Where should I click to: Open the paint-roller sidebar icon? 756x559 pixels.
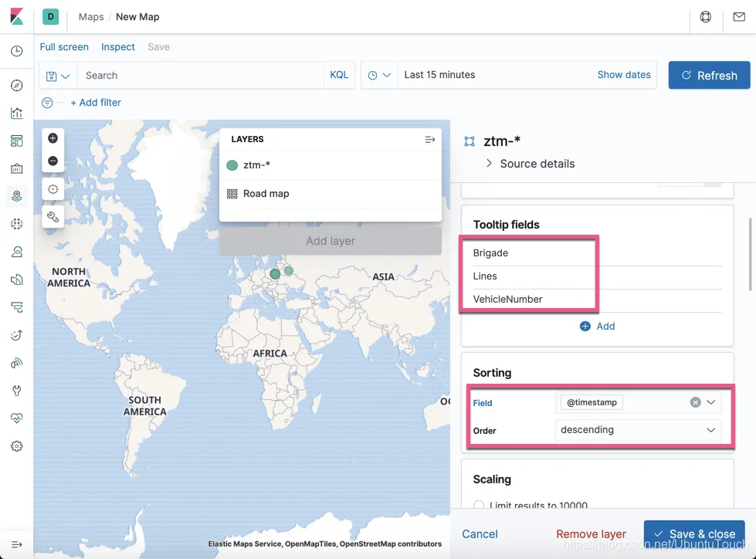17,307
